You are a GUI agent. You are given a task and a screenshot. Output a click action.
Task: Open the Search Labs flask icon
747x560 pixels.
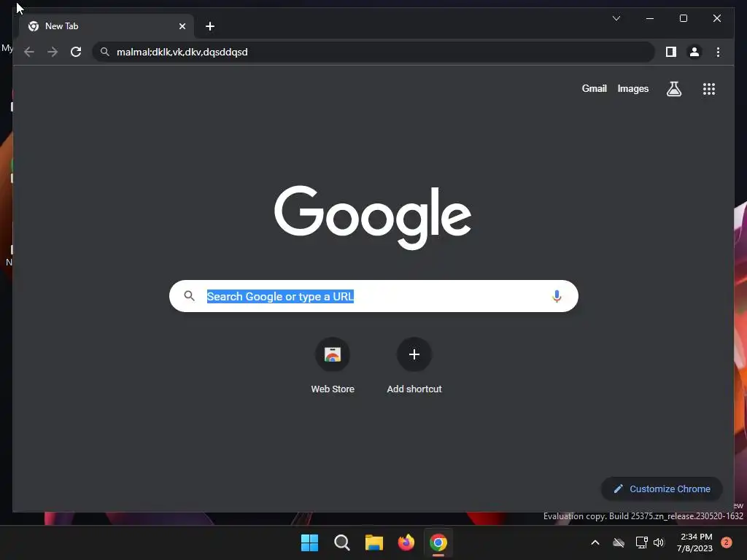tap(673, 88)
